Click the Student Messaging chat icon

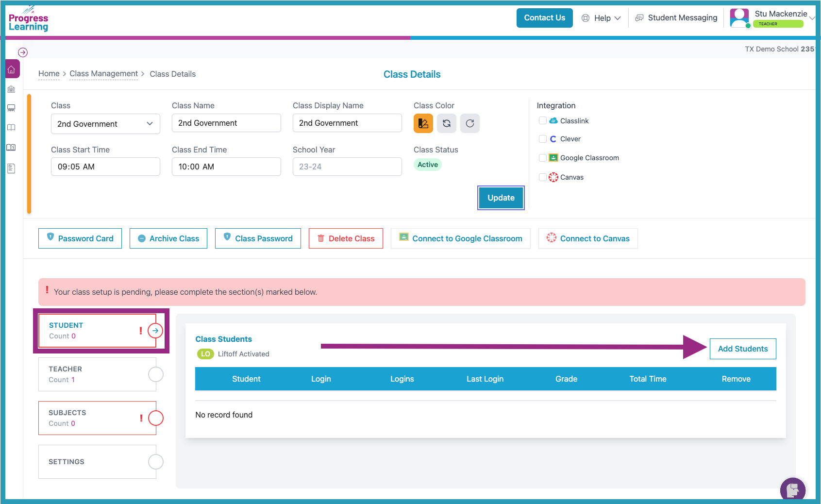coord(639,18)
